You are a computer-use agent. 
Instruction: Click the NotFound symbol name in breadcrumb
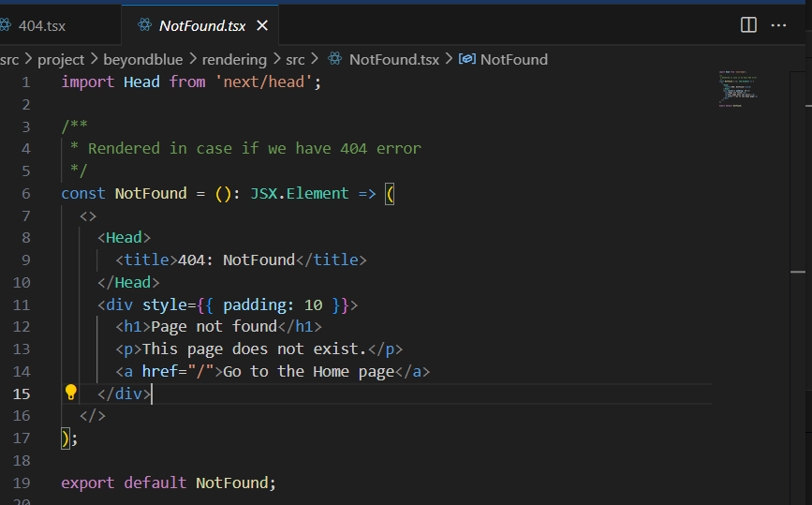[x=513, y=59]
